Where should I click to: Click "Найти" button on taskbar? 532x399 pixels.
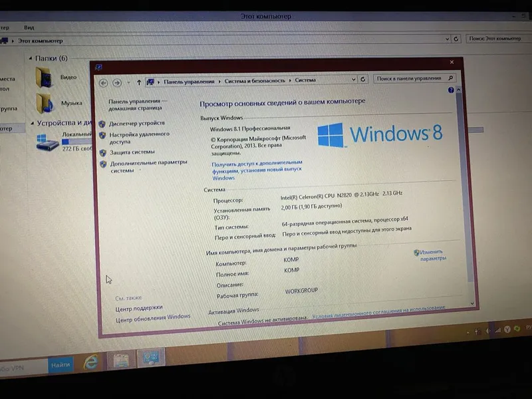(61, 364)
